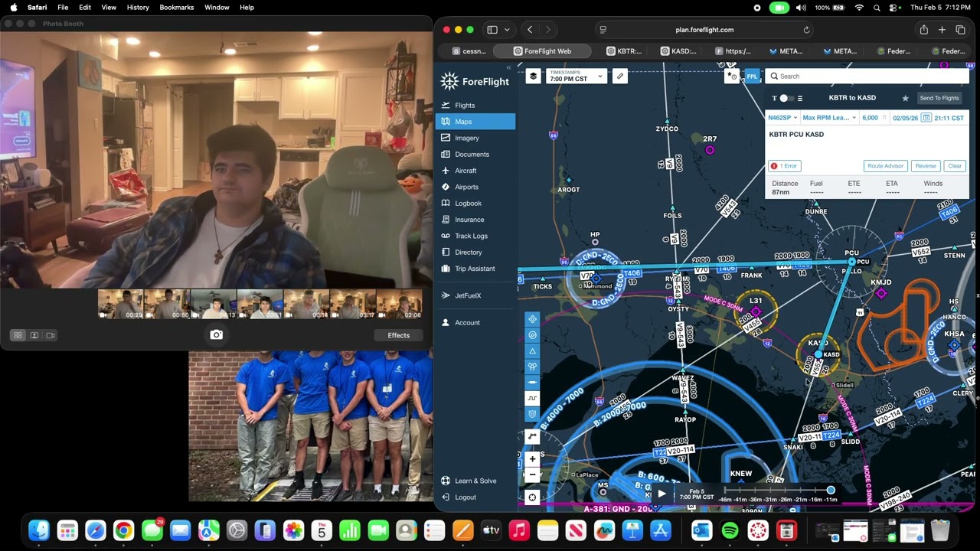Open favorites and recents star-clock icon

click(732, 76)
